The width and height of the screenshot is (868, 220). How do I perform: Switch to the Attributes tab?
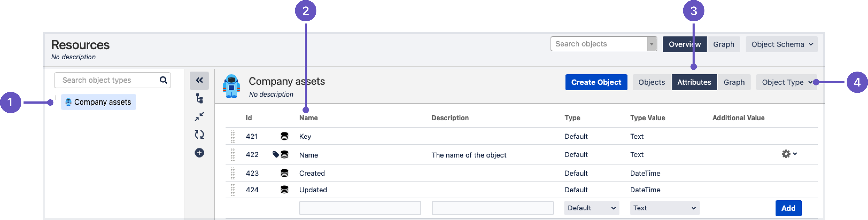pyautogui.click(x=694, y=82)
